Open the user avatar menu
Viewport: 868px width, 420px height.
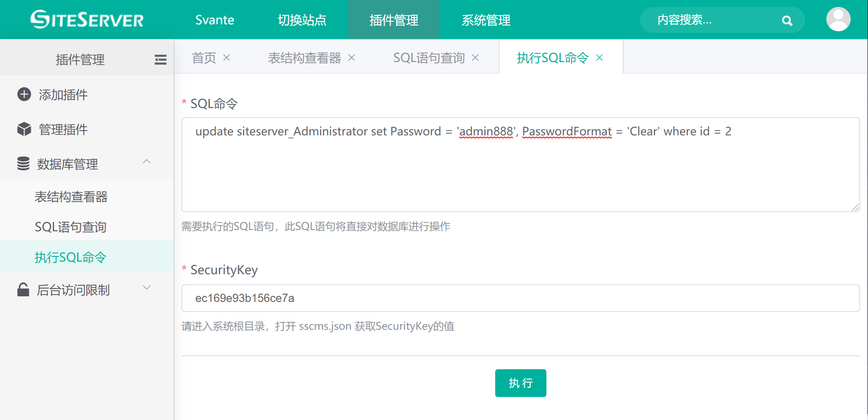(x=838, y=20)
